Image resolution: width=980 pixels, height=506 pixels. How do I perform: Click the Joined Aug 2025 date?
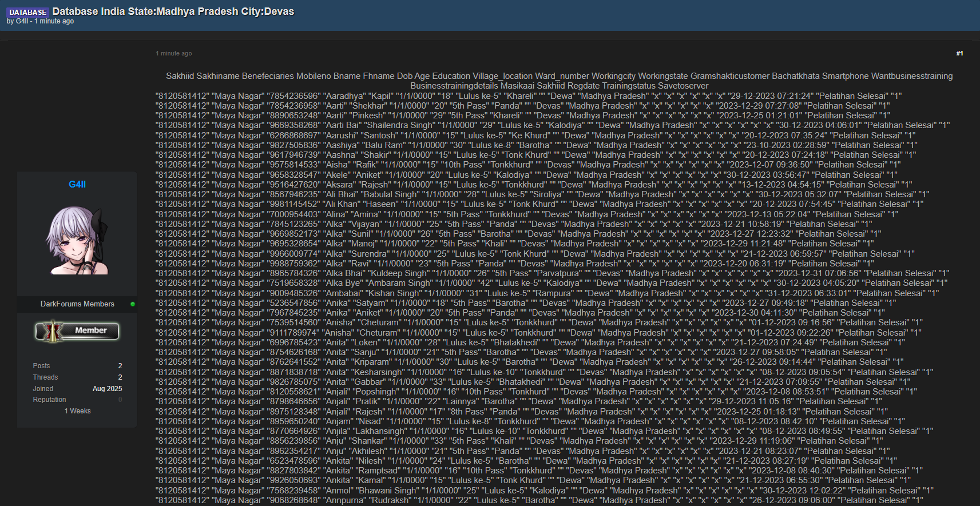(107, 389)
